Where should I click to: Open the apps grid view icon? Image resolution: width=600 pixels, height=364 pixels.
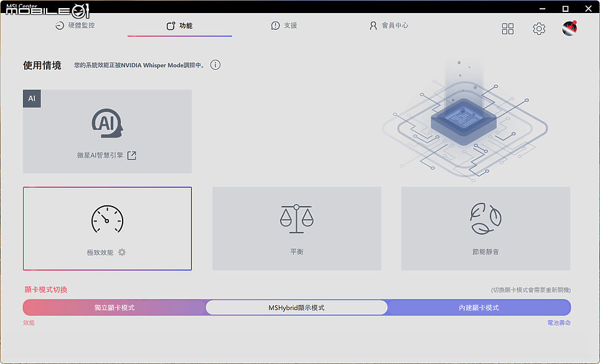(x=508, y=29)
